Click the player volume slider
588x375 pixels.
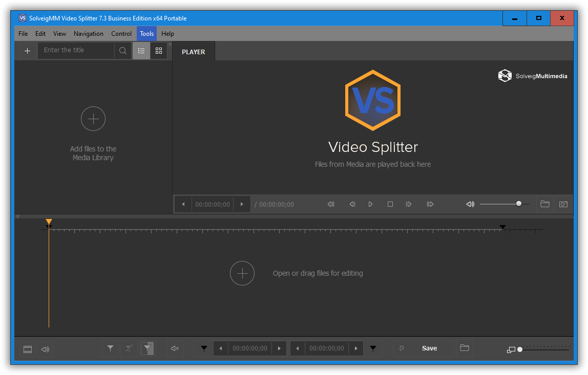505,204
